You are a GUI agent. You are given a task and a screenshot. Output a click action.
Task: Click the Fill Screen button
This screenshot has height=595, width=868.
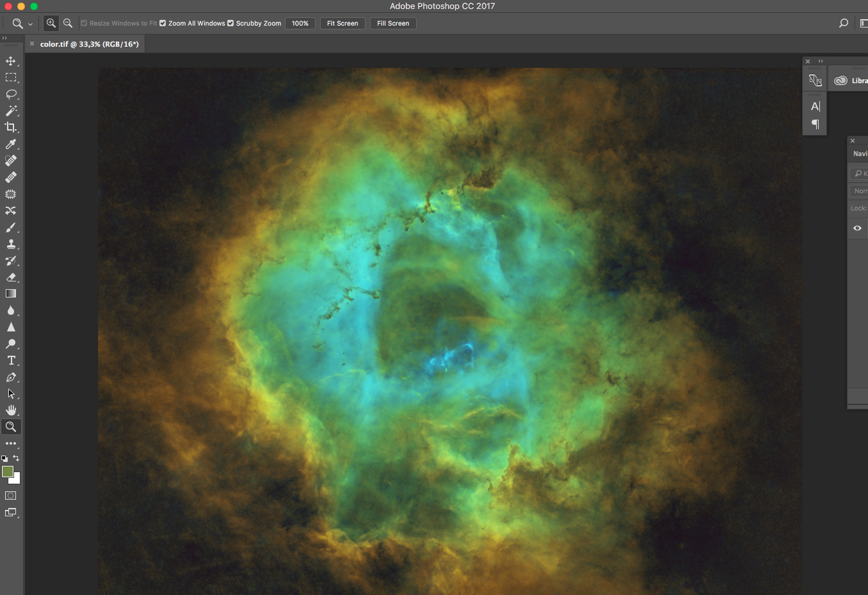tap(393, 23)
